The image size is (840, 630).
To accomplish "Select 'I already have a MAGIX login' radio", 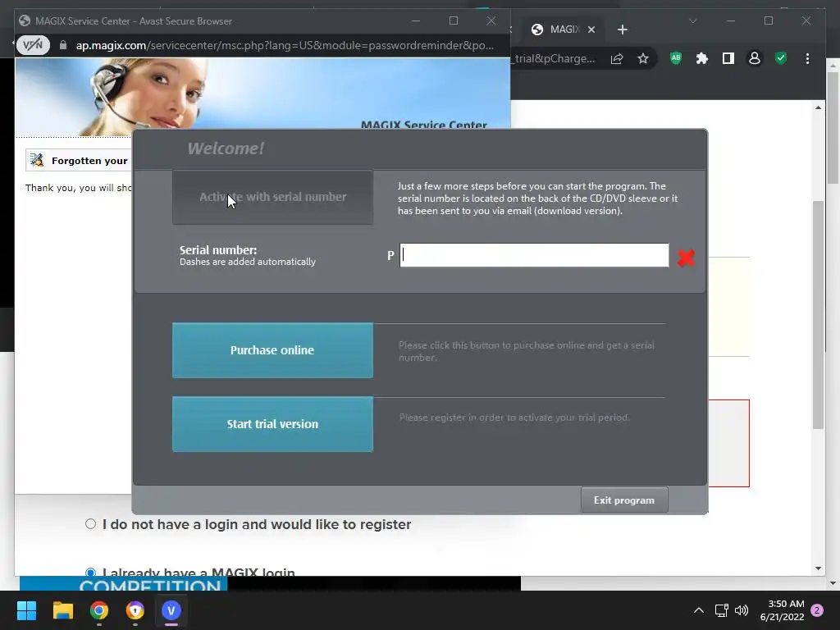I will [x=90, y=573].
